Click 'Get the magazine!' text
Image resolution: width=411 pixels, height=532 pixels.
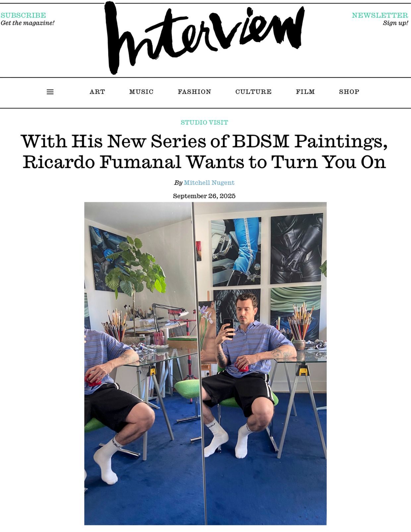28,23
